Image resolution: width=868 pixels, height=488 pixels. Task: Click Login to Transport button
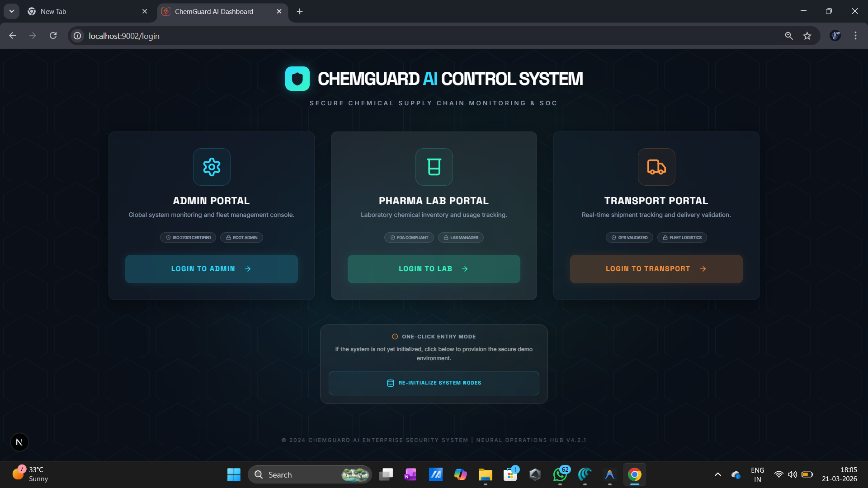coord(656,269)
